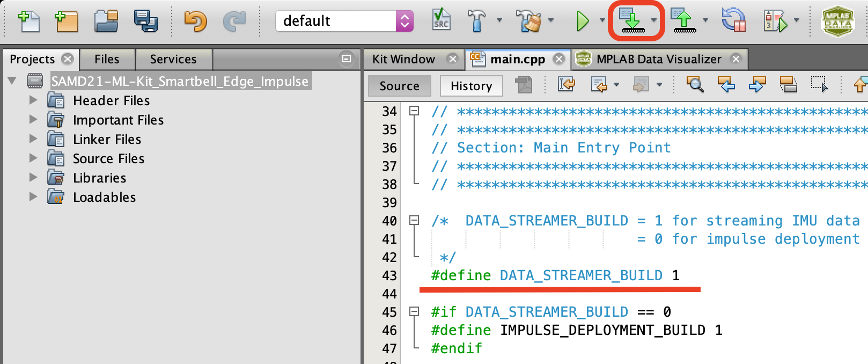Expand the Important Files folder
The height and width of the screenshot is (364, 868).
33,120
